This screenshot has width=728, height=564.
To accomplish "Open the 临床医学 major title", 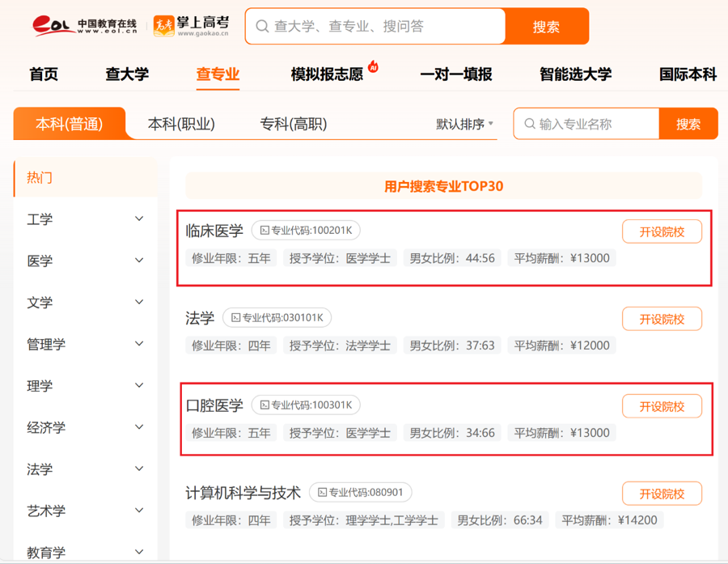I will (x=214, y=231).
